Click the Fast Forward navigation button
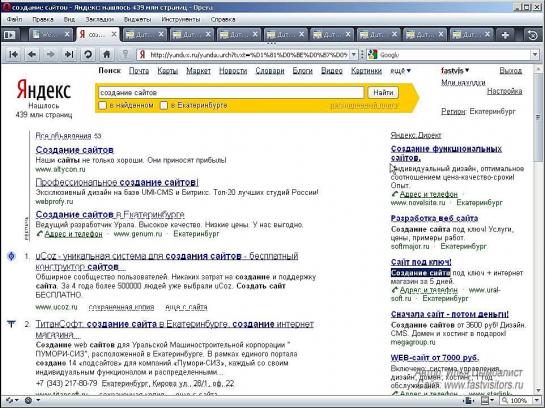The height and width of the screenshot is (408, 545). (x=69, y=54)
